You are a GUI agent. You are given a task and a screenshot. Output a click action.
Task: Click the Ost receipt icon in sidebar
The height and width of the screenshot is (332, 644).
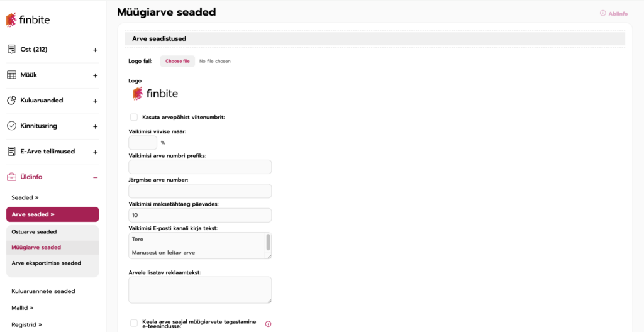pyautogui.click(x=11, y=49)
